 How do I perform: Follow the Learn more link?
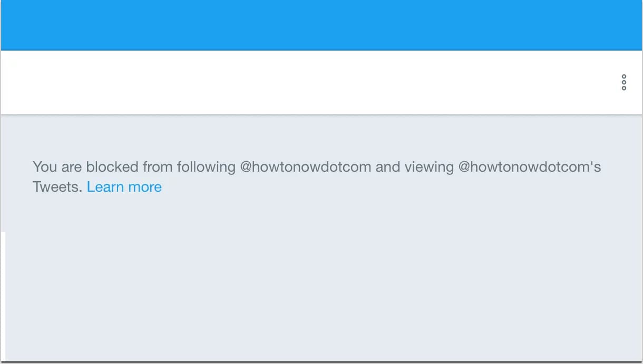pos(124,187)
